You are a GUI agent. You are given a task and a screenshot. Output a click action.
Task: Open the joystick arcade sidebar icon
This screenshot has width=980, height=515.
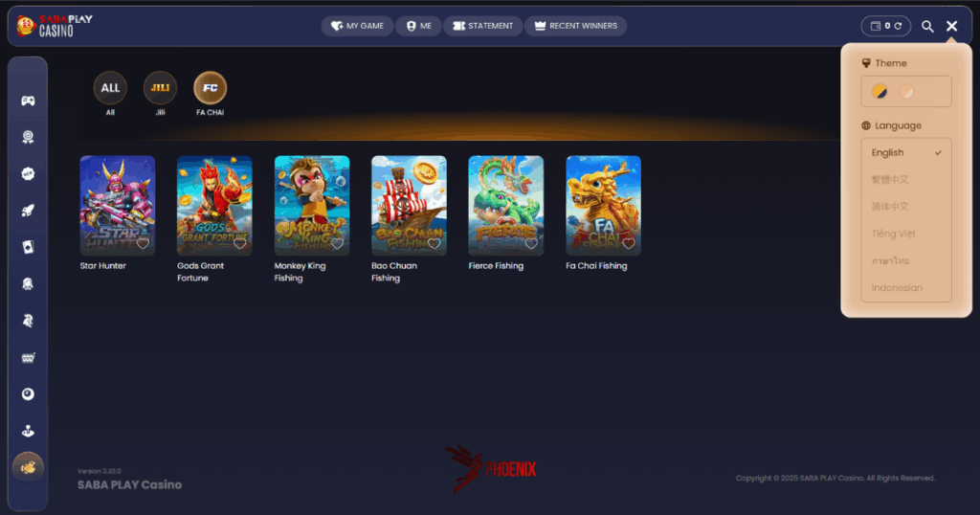coord(28,431)
